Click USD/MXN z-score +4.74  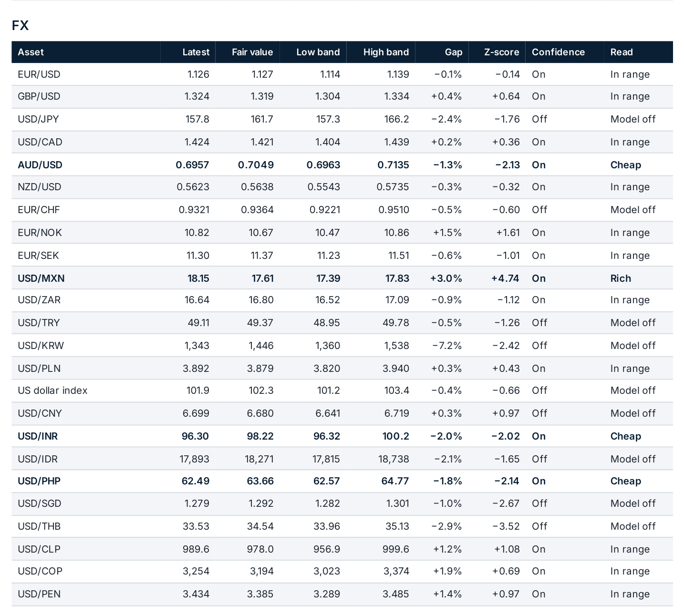click(505, 278)
